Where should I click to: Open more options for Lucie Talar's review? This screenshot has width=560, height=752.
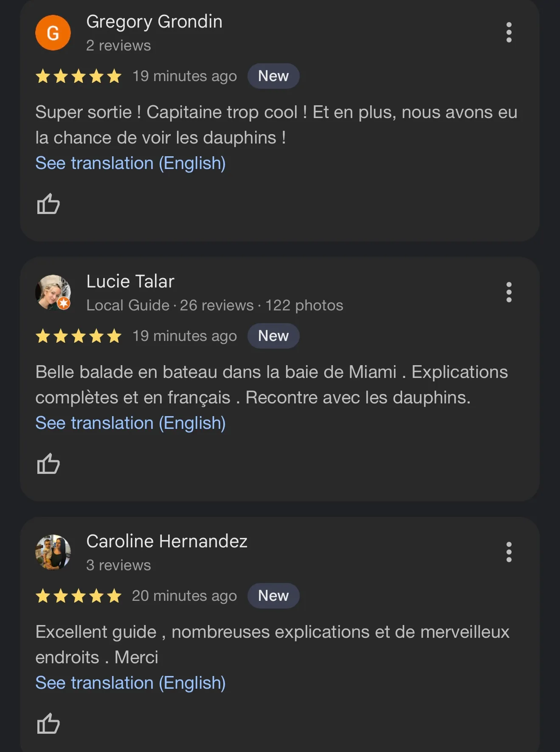pyautogui.click(x=509, y=293)
